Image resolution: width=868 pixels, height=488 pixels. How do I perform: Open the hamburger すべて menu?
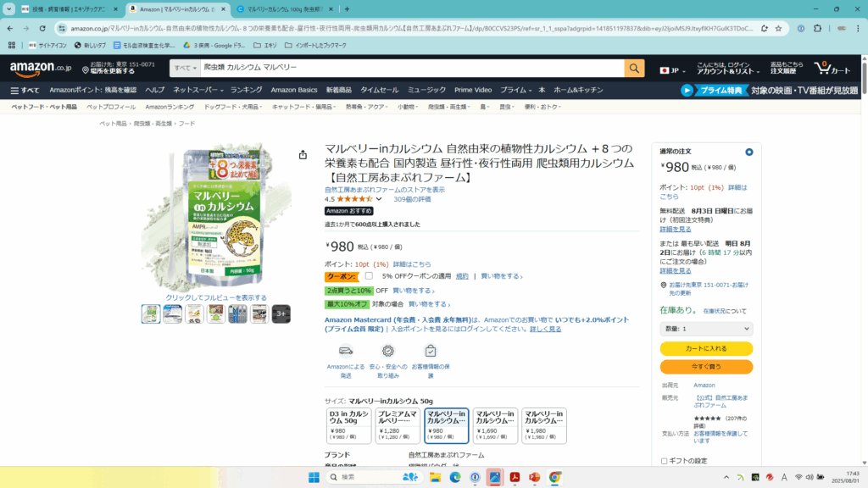(25, 90)
